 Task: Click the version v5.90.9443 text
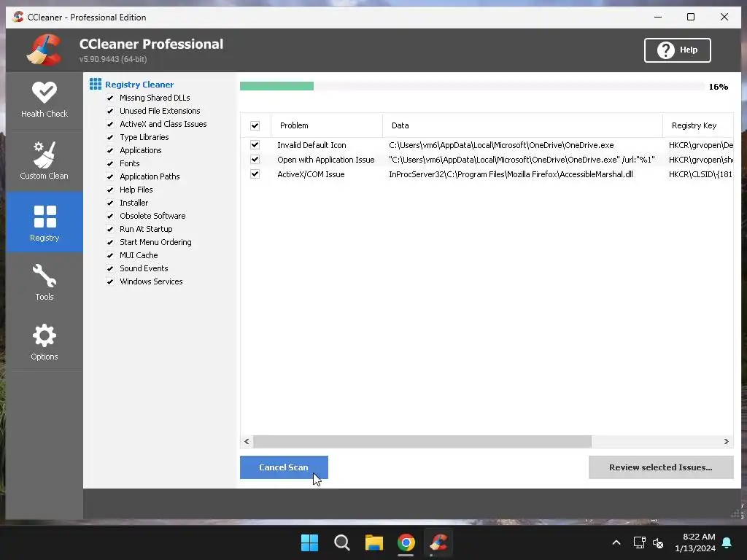[113, 60]
